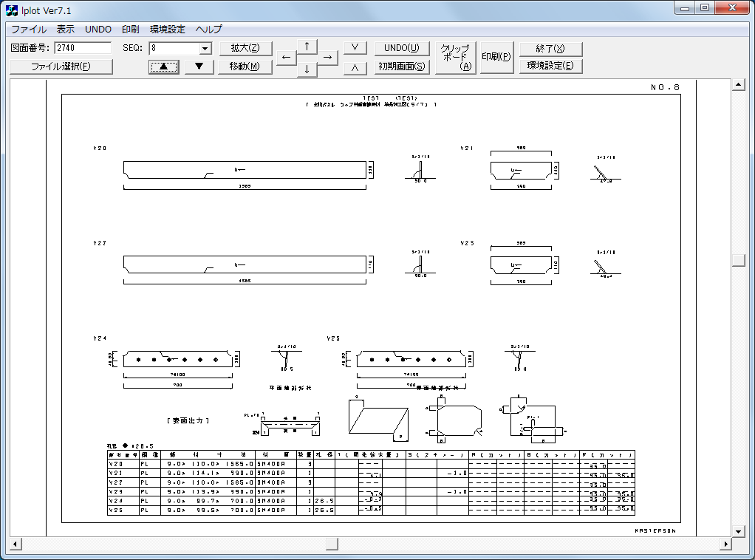The height and width of the screenshot is (560, 755).
Task: Click the up arrow pan button
Action: pos(307,47)
